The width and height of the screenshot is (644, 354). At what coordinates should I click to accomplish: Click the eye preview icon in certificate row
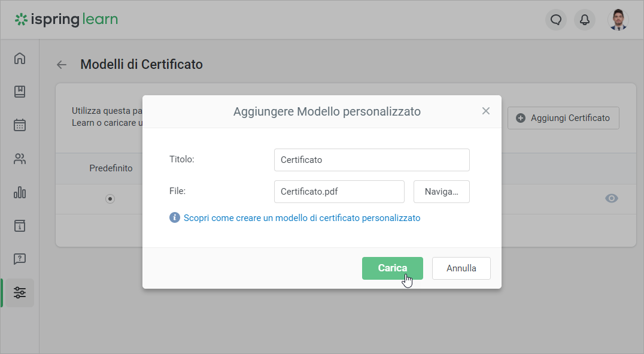tap(611, 199)
